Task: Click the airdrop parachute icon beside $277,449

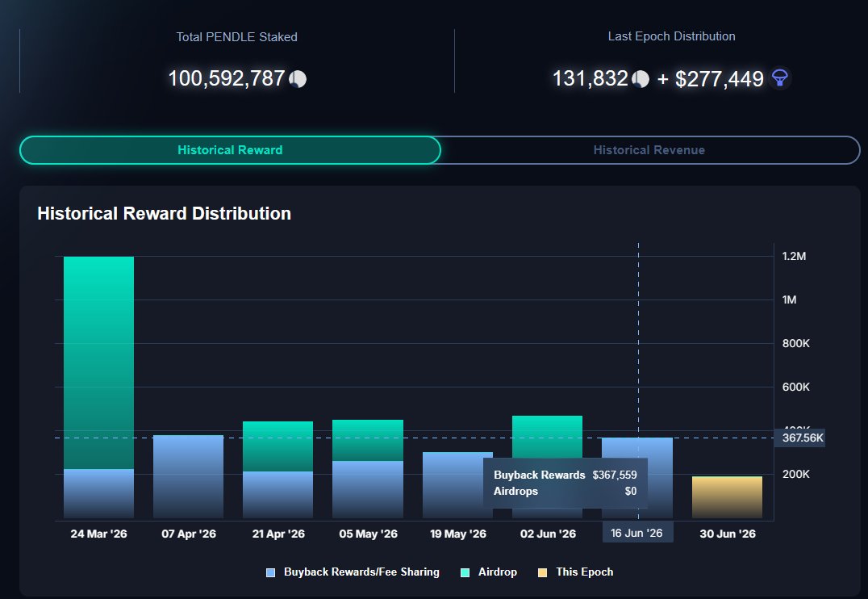Action: click(780, 78)
